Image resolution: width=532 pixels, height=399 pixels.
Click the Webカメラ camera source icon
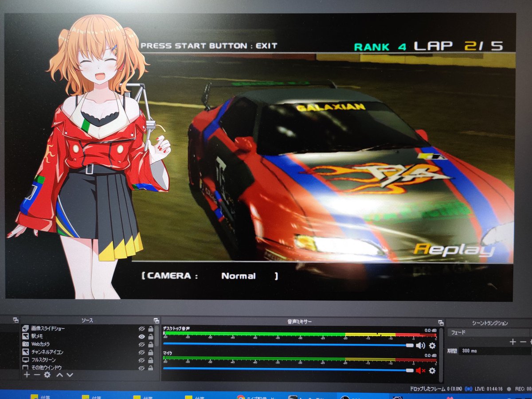click(26, 344)
